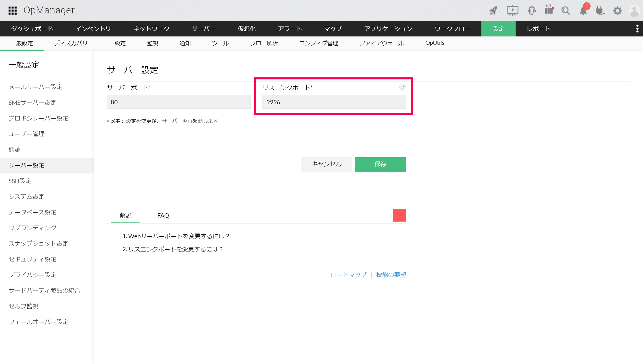Open the ロードマップ link
The image size is (643, 364).
click(x=348, y=275)
